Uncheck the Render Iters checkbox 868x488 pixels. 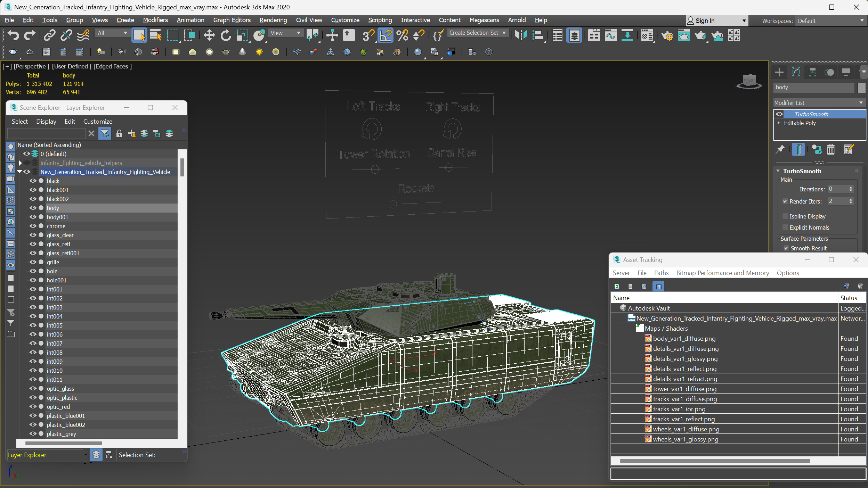coord(785,201)
